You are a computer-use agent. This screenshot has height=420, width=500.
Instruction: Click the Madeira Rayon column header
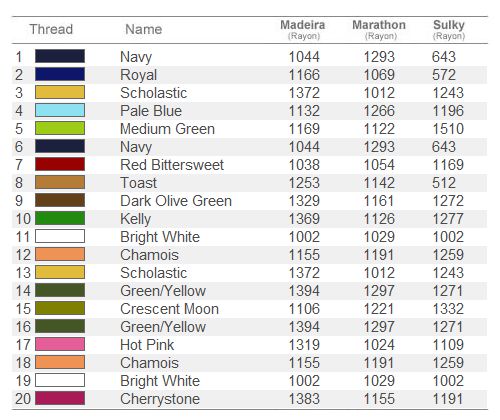click(303, 30)
